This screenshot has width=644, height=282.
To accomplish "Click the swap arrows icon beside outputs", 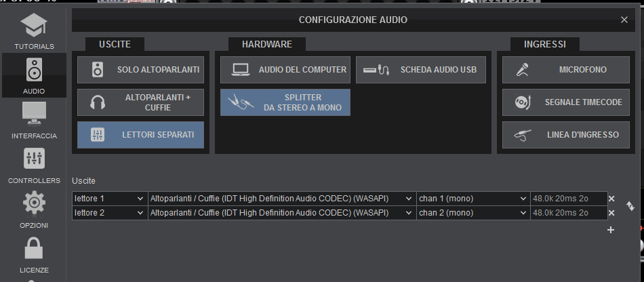I will [x=630, y=205].
